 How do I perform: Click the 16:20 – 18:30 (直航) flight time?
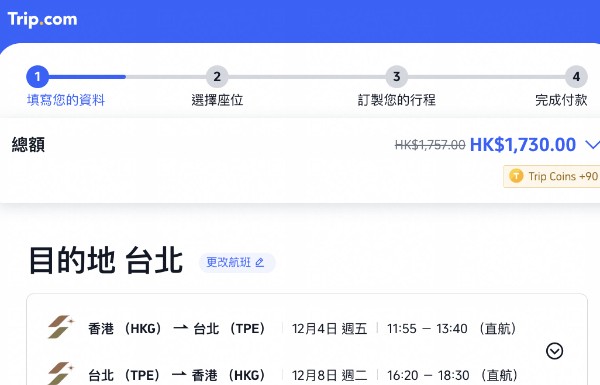coord(452,375)
